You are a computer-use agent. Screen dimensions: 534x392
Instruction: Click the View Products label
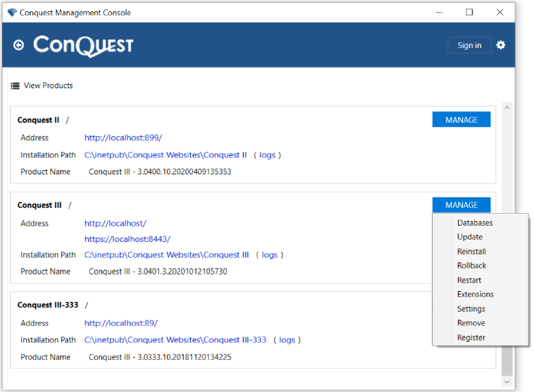tap(48, 85)
